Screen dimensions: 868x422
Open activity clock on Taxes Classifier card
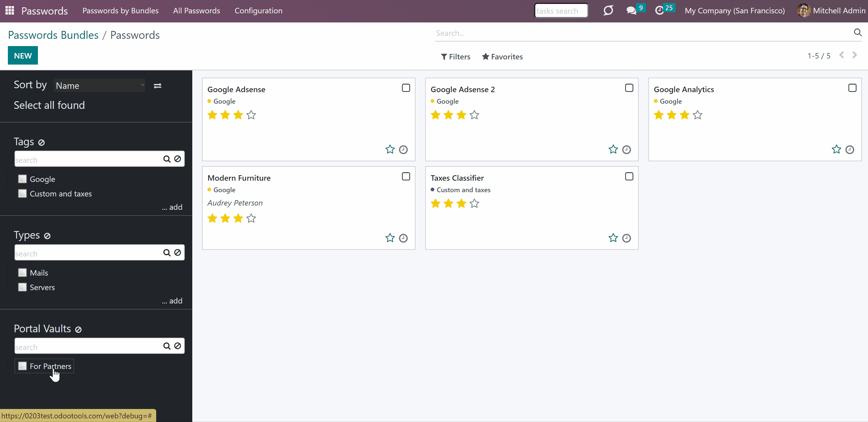coord(626,238)
